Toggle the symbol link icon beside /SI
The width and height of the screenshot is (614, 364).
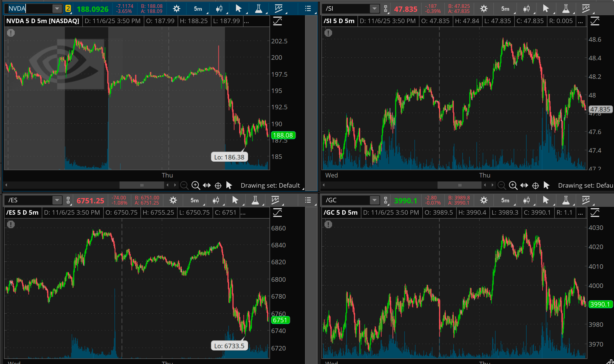[385, 9]
